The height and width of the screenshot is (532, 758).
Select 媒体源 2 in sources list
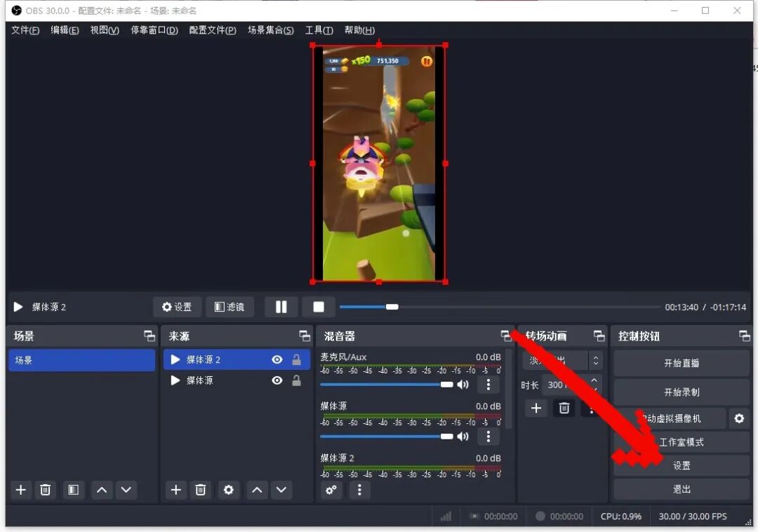coord(237,359)
